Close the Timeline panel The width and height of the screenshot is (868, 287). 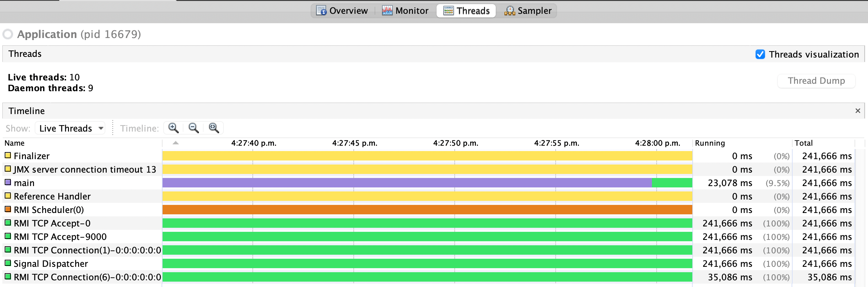click(858, 110)
